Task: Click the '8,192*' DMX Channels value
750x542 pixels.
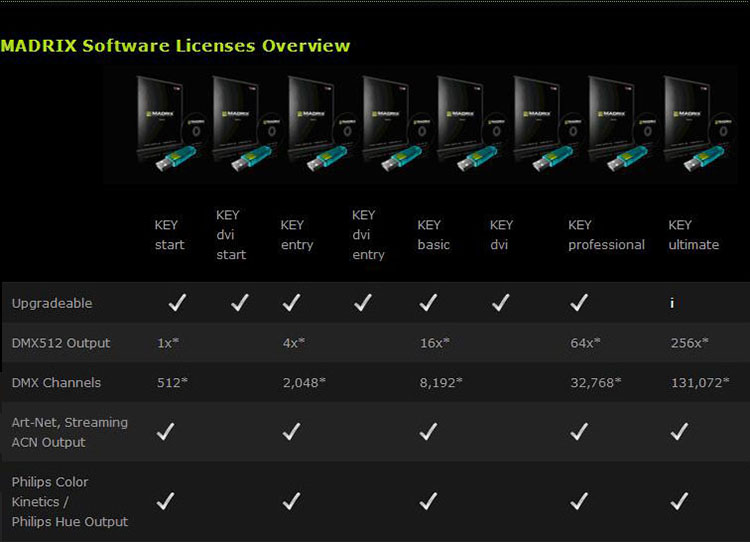Action: click(x=441, y=383)
